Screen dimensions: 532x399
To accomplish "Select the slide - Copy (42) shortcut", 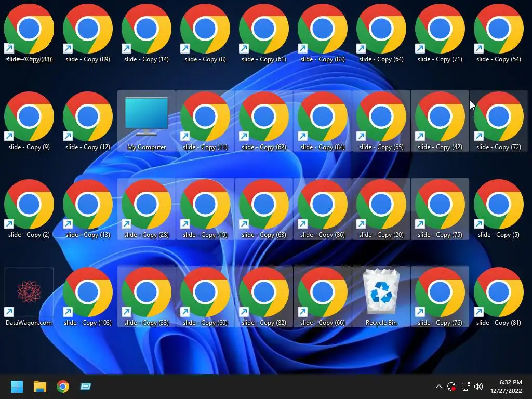I will [440, 121].
